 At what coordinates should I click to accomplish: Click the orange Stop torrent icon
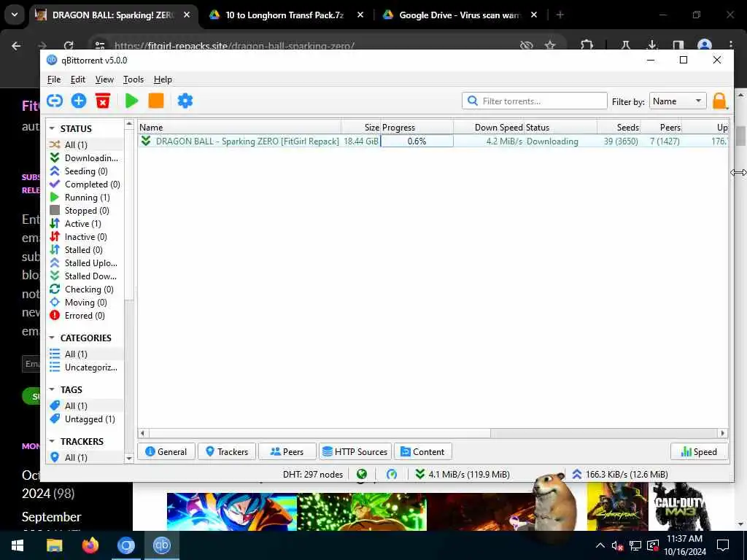[156, 101]
